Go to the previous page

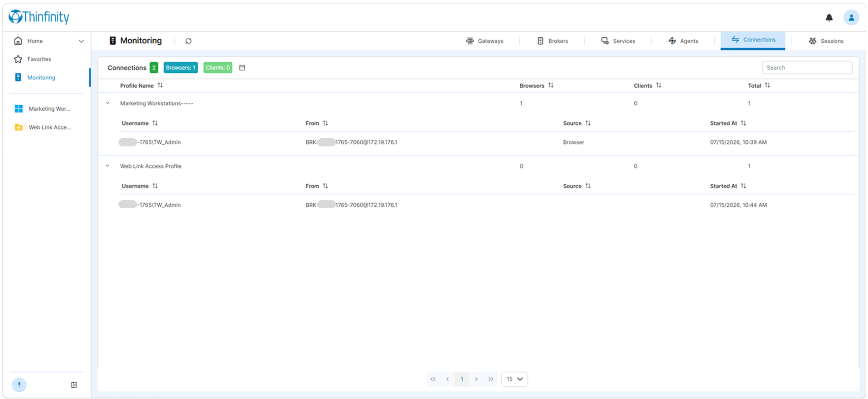[448, 379]
